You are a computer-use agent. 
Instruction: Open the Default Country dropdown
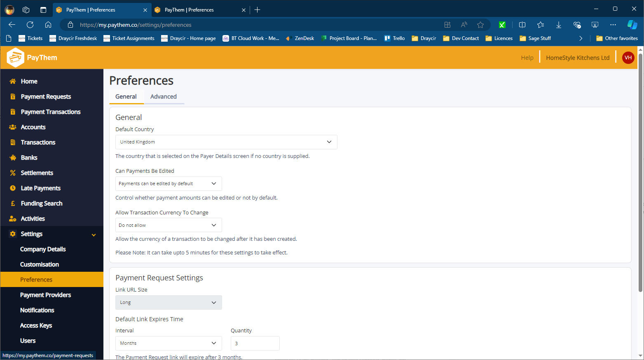(226, 142)
